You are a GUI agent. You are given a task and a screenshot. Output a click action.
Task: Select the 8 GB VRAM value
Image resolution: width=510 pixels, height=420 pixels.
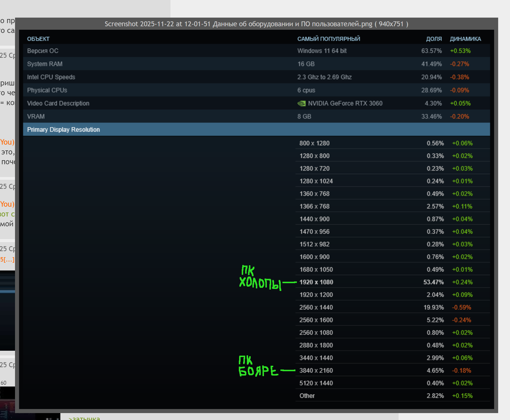[304, 116]
